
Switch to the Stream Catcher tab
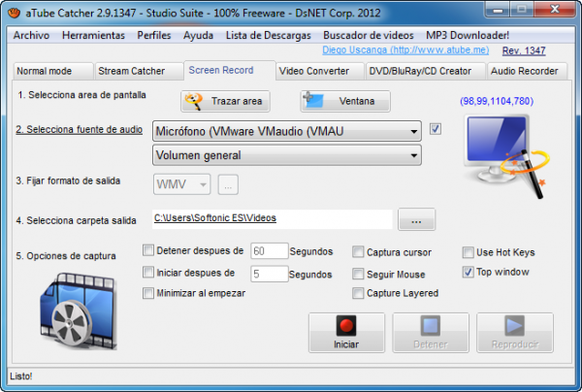(x=139, y=71)
